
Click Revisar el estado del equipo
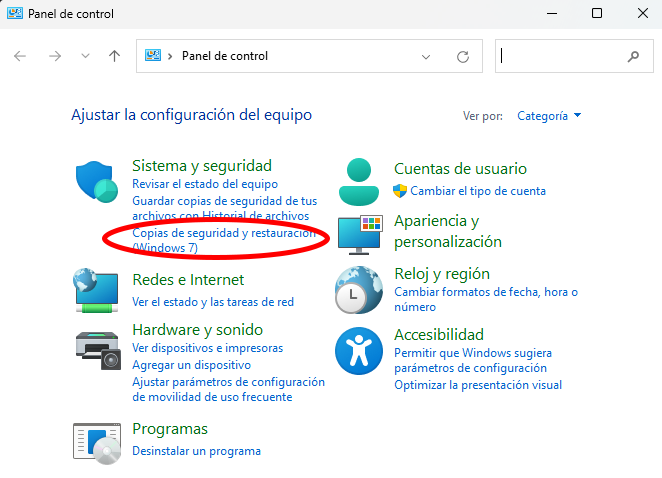[x=205, y=184]
